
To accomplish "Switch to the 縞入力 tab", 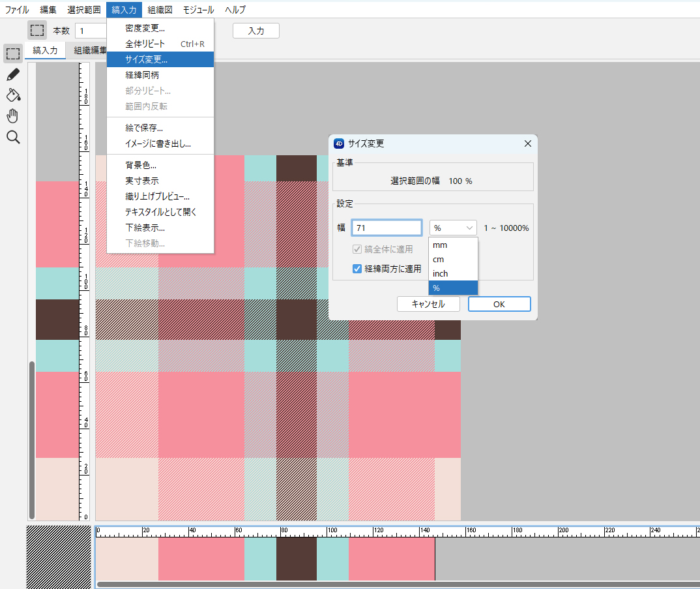I will (45, 50).
